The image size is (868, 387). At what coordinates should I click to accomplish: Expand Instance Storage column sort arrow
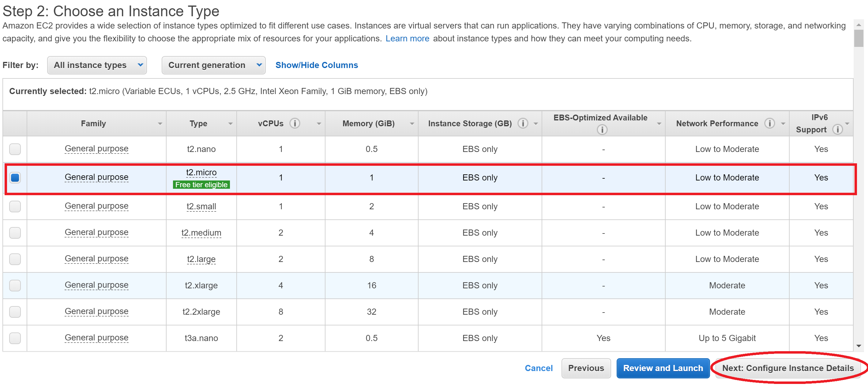[x=536, y=124]
